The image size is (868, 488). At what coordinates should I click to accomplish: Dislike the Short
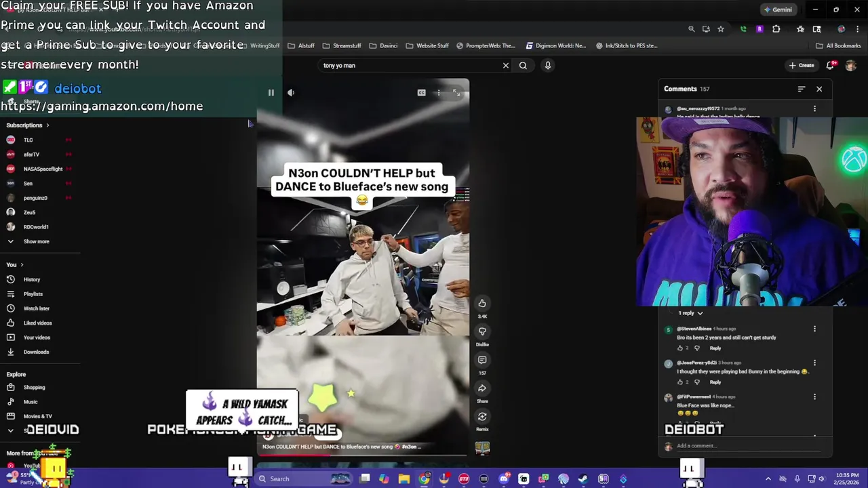point(482,331)
